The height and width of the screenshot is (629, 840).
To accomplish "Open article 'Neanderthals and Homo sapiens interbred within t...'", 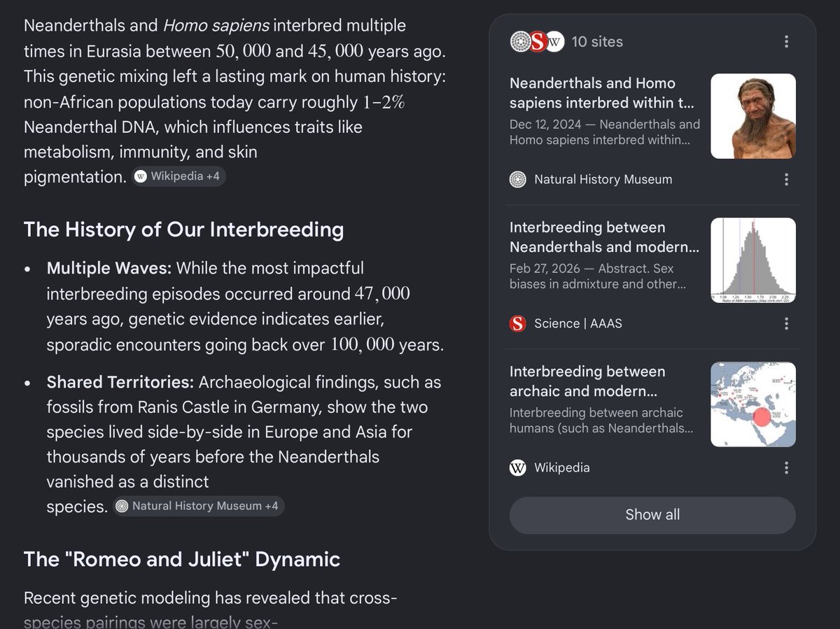I will click(603, 93).
